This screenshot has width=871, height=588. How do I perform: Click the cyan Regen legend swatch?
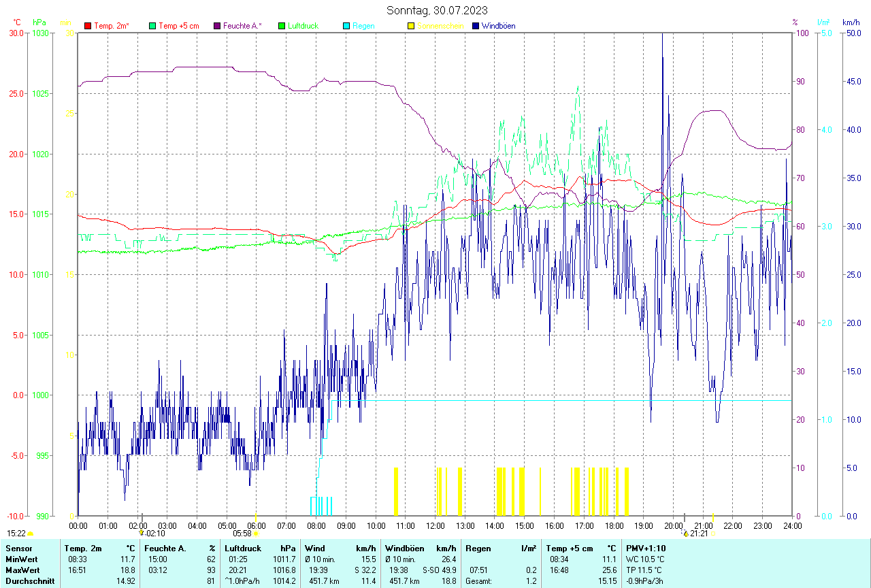(x=346, y=26)
